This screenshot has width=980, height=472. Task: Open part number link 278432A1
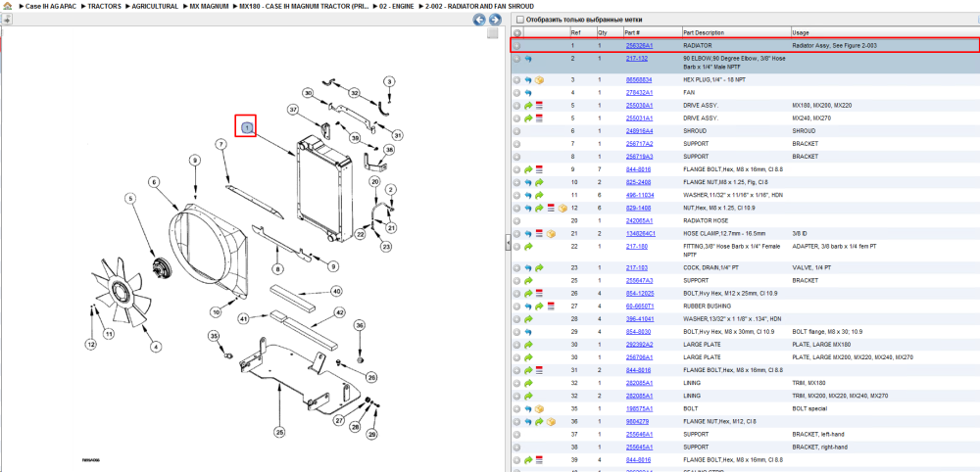[639, 92]
